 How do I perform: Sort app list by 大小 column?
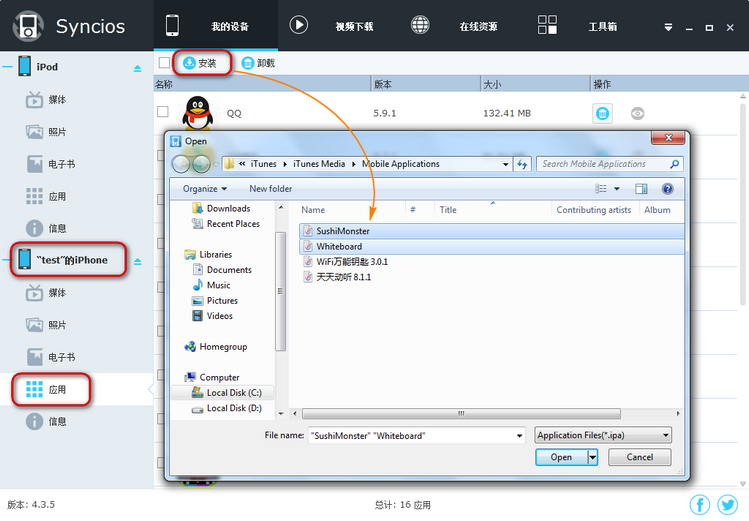[535, 85]
